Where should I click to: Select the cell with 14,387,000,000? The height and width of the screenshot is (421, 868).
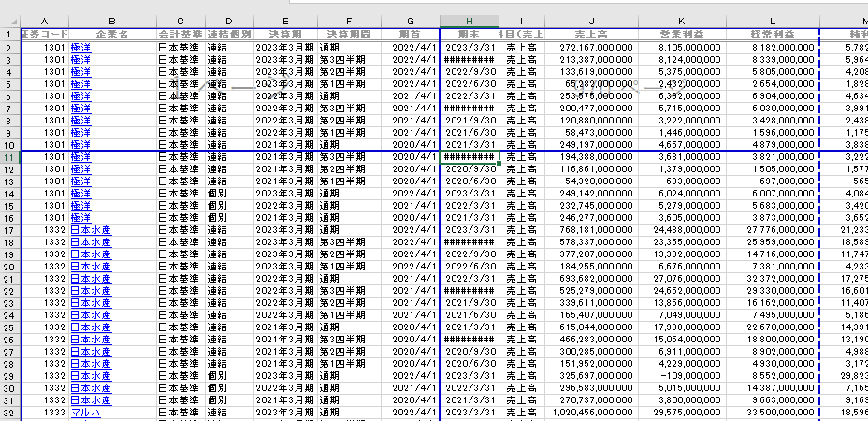click(773, 388)
